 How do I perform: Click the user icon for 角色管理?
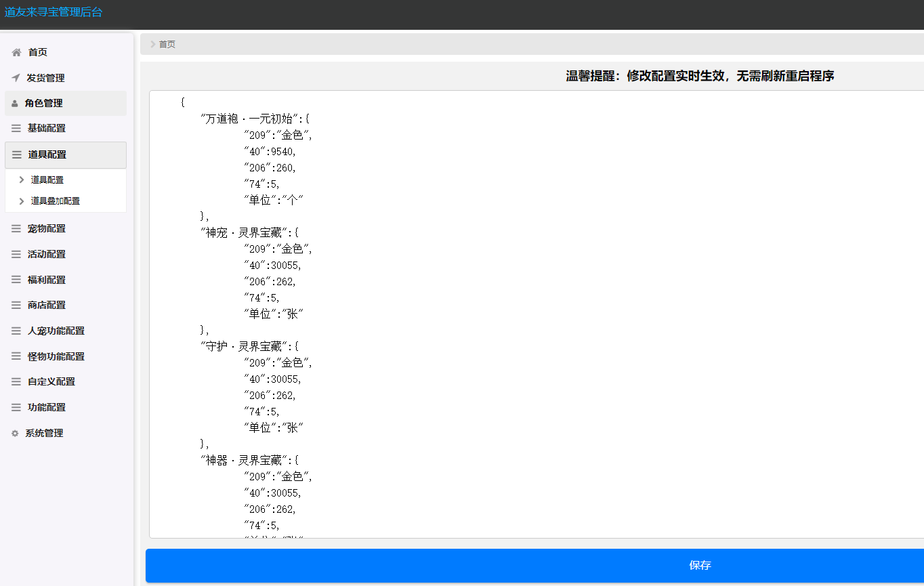(15, 104)
